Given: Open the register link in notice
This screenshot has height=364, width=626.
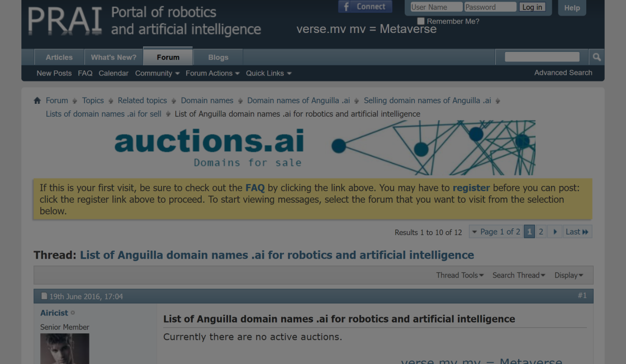Looking at the screenshot, I should click(471, 188).
